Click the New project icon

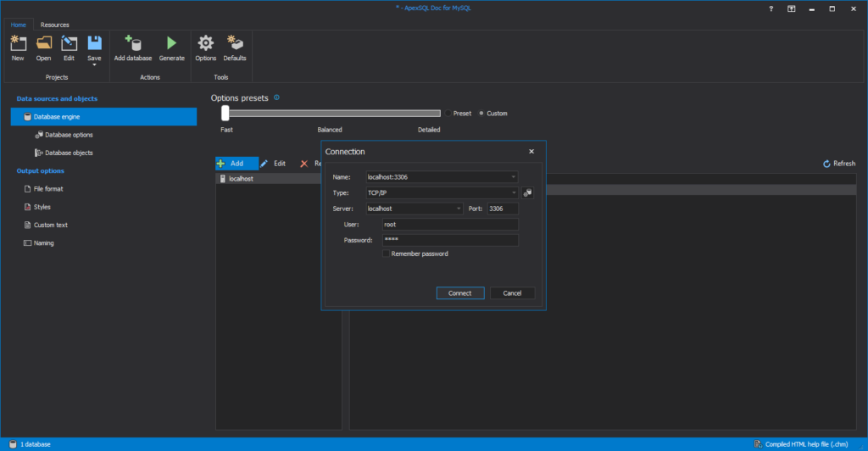click(18, 43)
